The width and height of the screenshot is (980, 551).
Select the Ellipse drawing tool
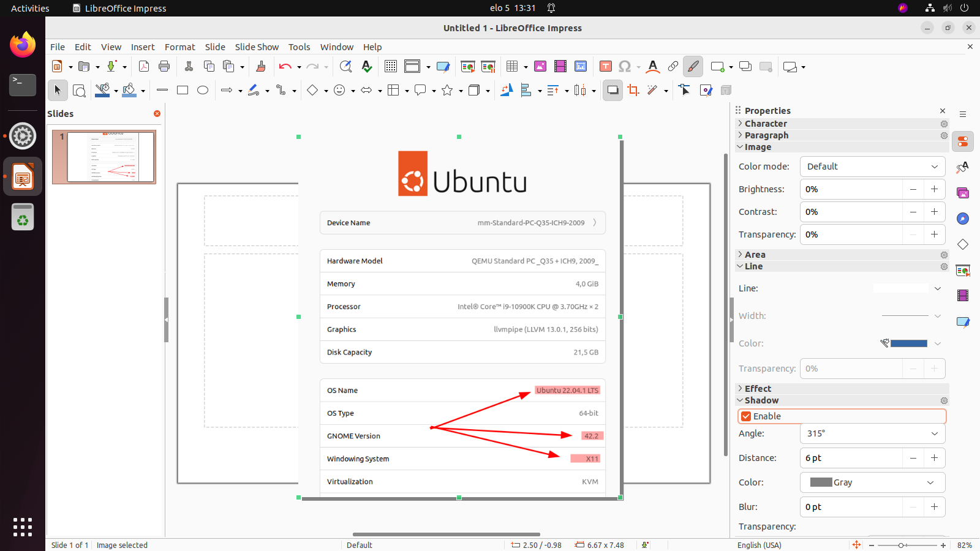click(203, 91)
